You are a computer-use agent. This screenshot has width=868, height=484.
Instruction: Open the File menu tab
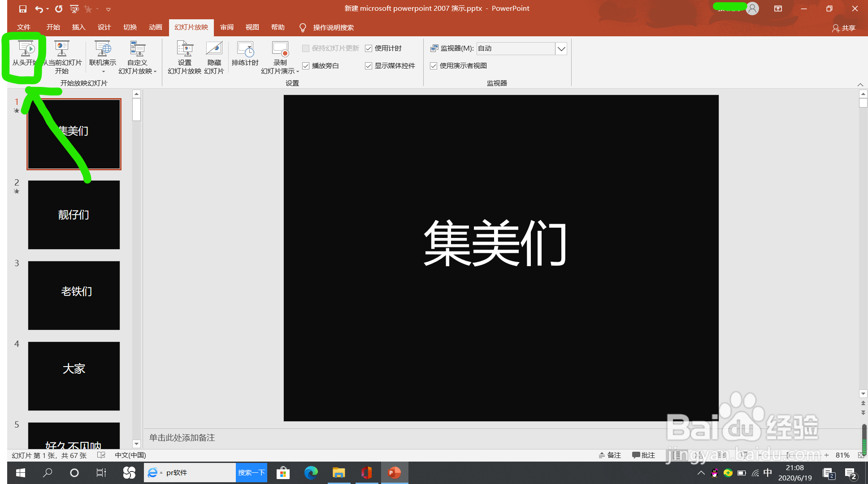coord(23,27)
